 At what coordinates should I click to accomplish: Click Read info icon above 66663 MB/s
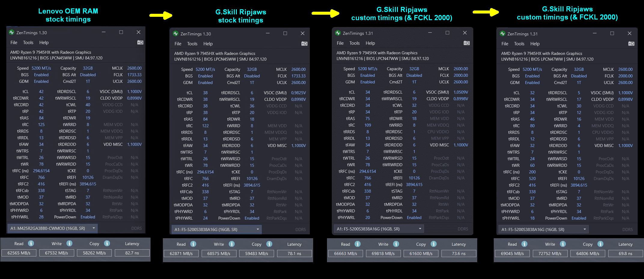[358, 244]
